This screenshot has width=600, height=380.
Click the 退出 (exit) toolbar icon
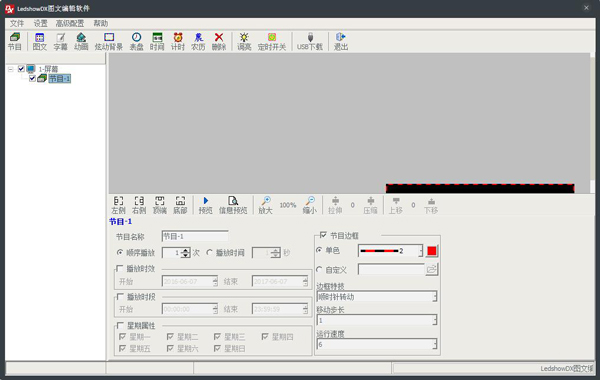(341, 41)
